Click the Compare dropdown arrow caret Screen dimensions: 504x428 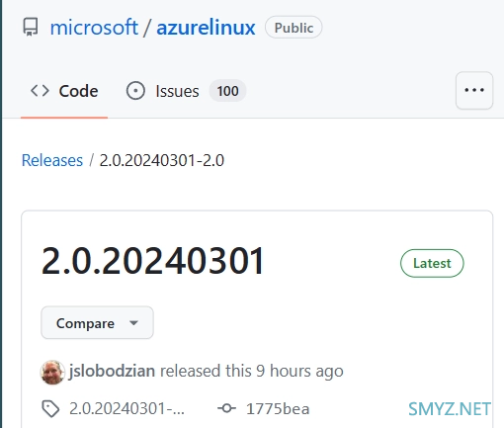133,323
